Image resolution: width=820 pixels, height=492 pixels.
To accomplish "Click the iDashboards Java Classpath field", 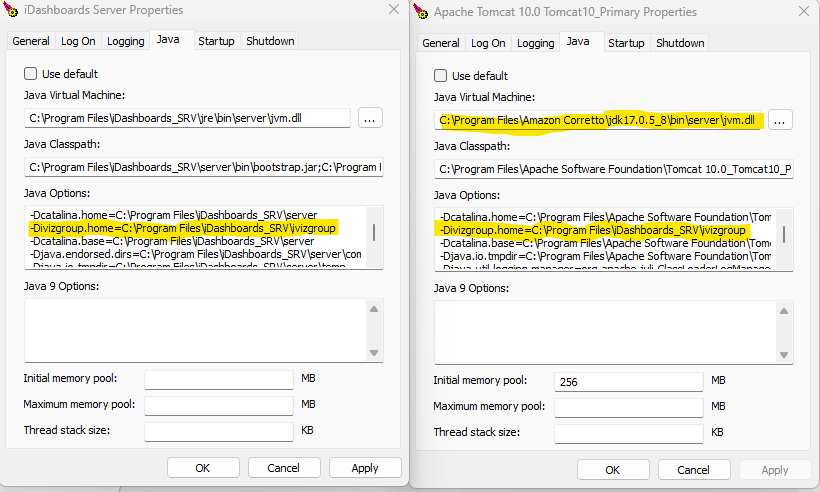I will pos(204,167).
